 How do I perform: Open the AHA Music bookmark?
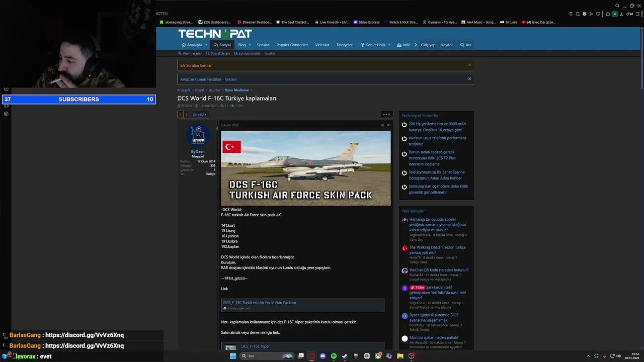tap(478, 22)
